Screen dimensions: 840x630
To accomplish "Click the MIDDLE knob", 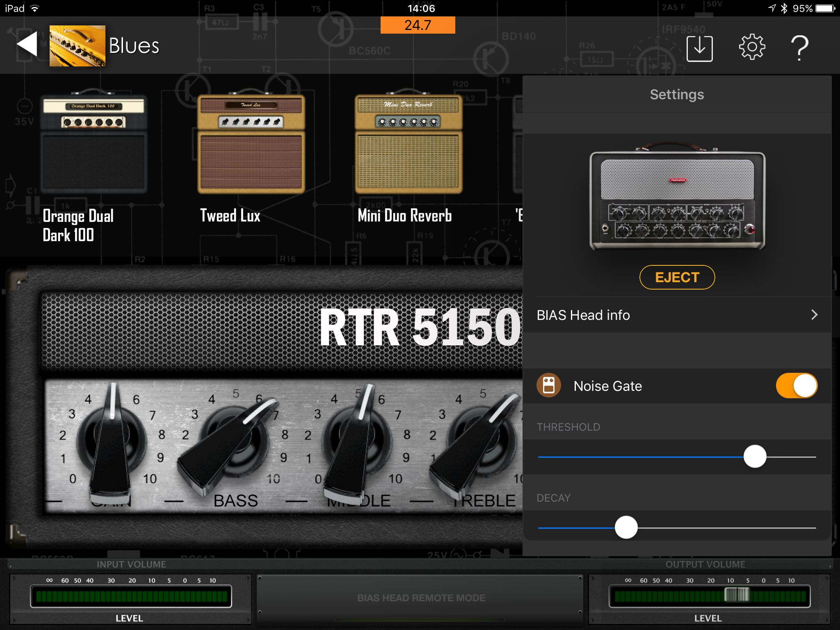I will pyautogui.click(x=356, y=441).
